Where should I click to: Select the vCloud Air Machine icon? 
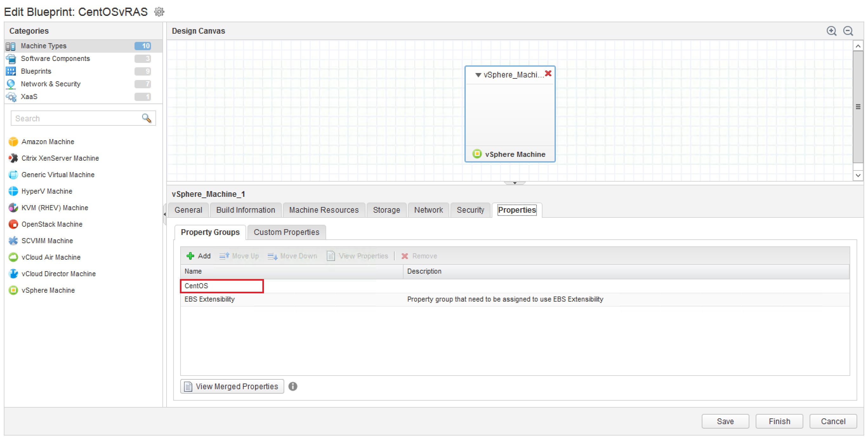(13, 257)
